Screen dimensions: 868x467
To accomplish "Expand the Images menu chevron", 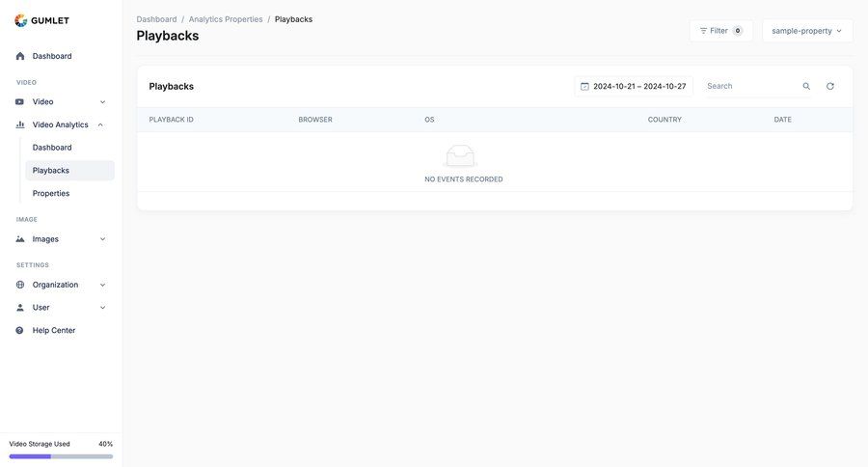I will (x=102, y=239).
